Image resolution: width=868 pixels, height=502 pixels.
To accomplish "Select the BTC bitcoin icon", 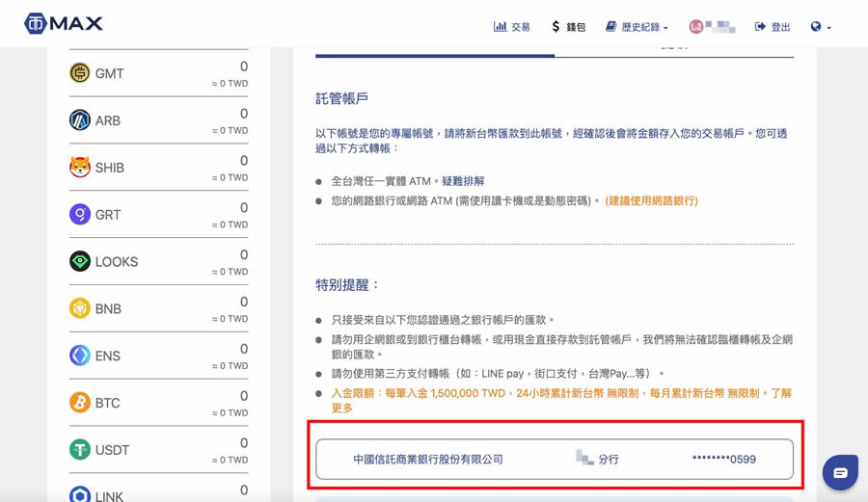I will pos(80,403).
